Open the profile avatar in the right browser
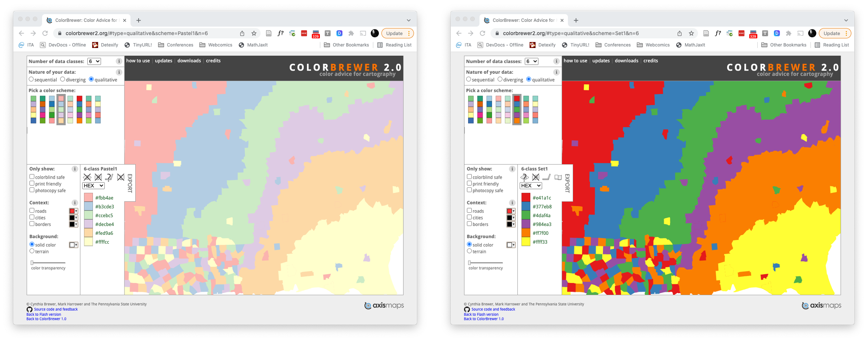 pos(812,33)
